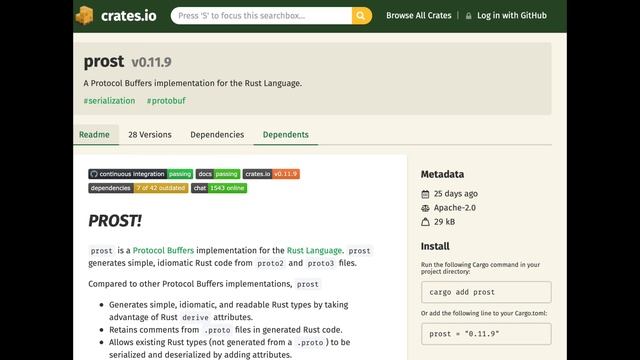This screenshot has width=640, height=360.
Task: Click the proto3 inline code
Action: [x=321, y=264]
